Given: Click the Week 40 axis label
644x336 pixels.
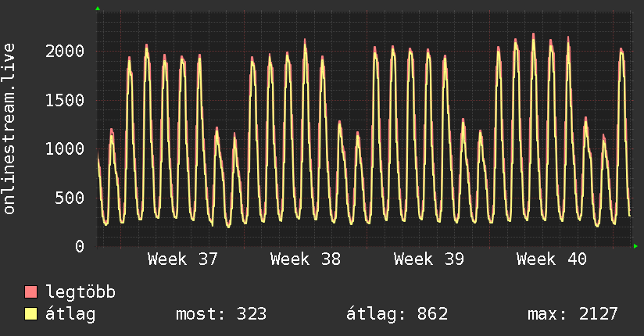Looking at the screenshot, I should (x=552, y=259).
